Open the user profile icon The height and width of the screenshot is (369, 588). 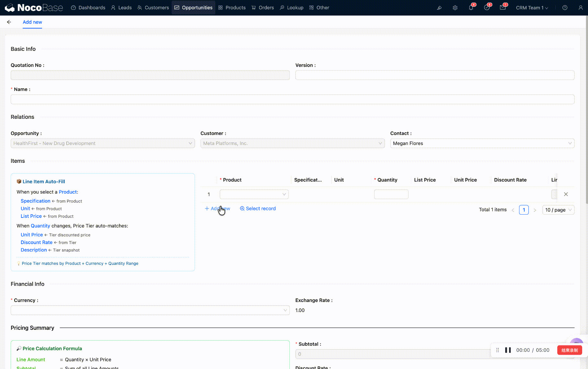[x=581, y=8]
